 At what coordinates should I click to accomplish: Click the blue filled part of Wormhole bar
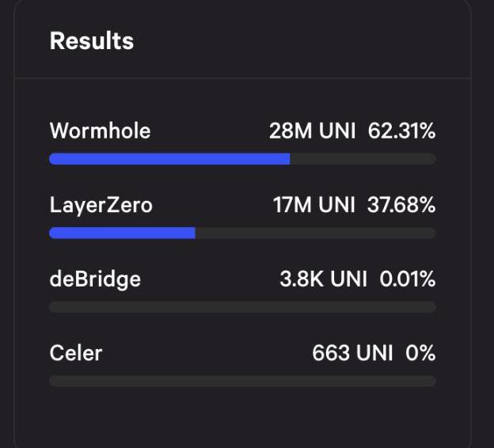[x=169, y=159]
